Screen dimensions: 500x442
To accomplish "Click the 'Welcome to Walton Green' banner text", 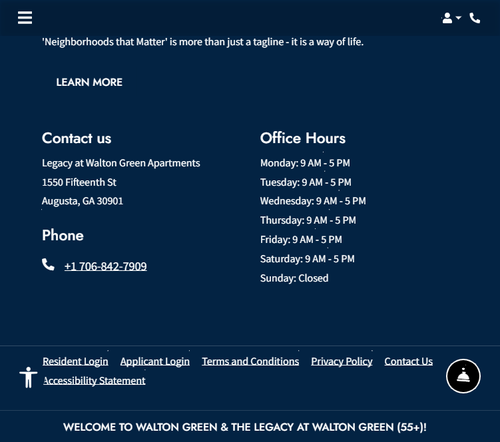I will 245,427.
